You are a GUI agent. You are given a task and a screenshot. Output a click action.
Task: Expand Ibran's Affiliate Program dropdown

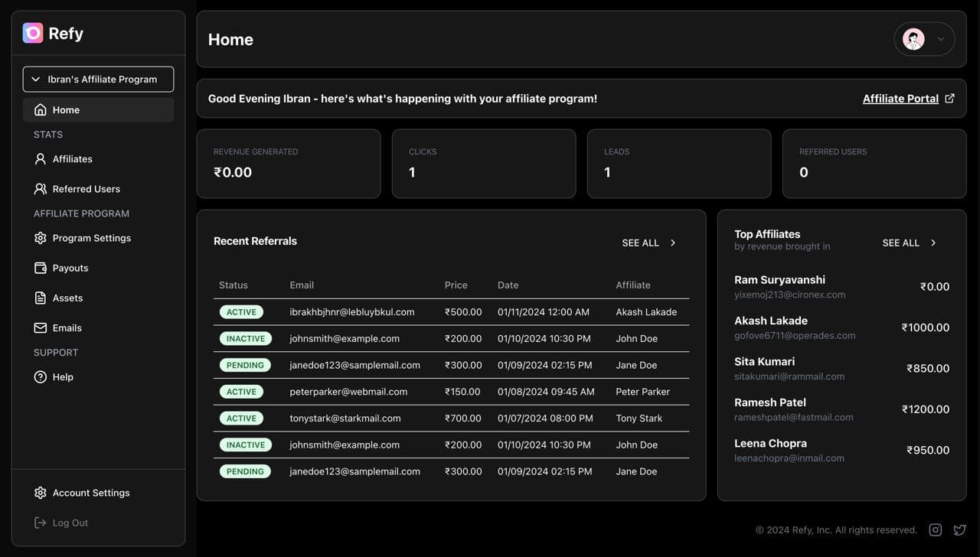(x=98, y=79)
